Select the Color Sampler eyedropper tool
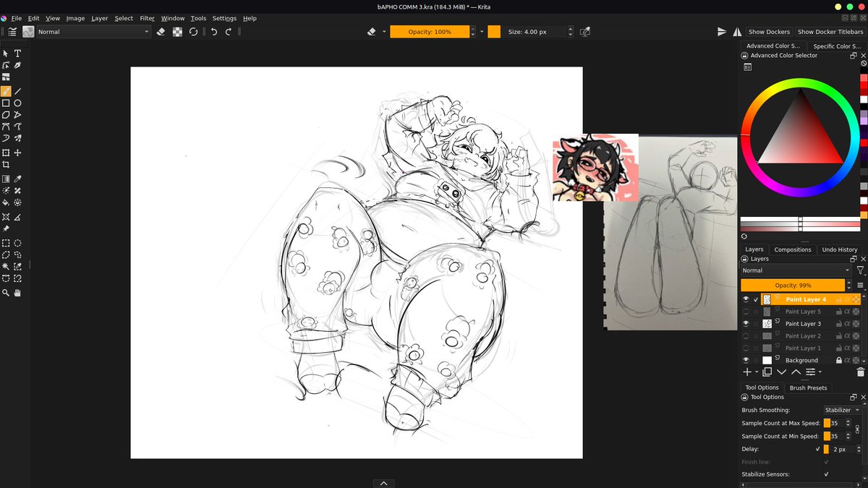This screenshot has width=868, height=488. tap(18, 179)
